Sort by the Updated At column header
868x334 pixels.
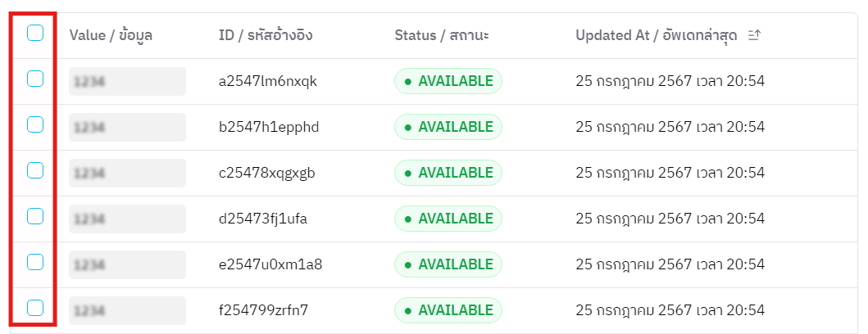[x=656, y=35]
